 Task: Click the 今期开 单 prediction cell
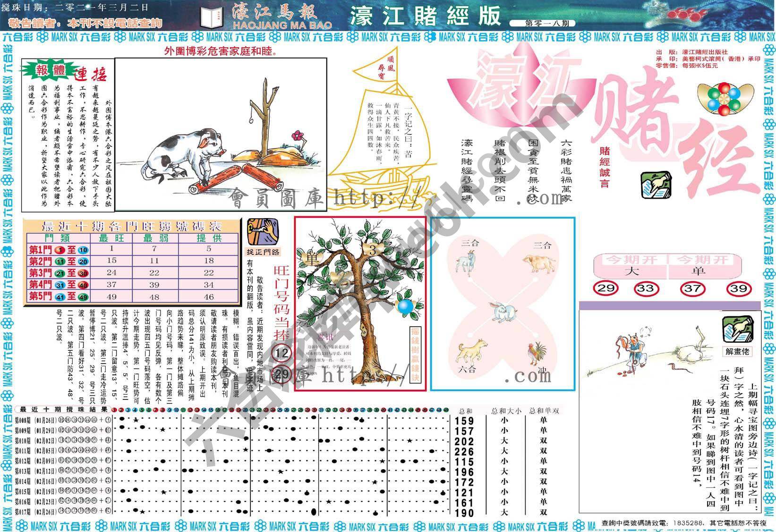698,271
